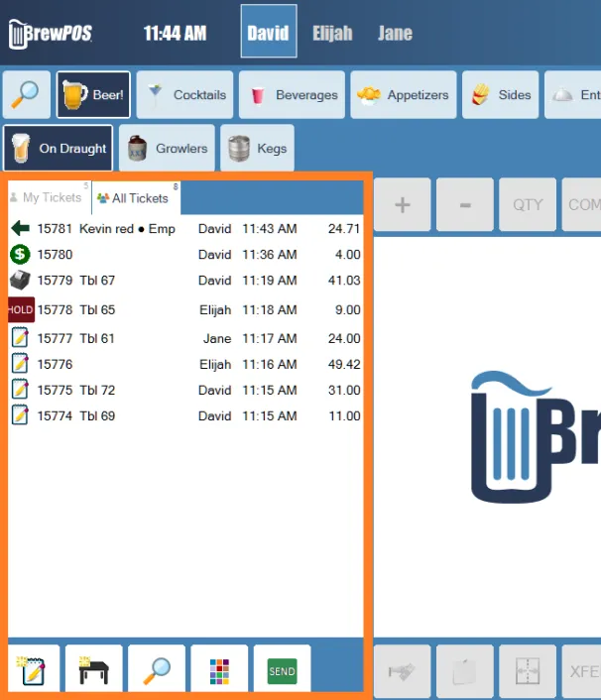This screenshot has height=700, width=601.
Task: Switch to the My Tickets tab
Action: pyautogui.click(x=50, y=197)
